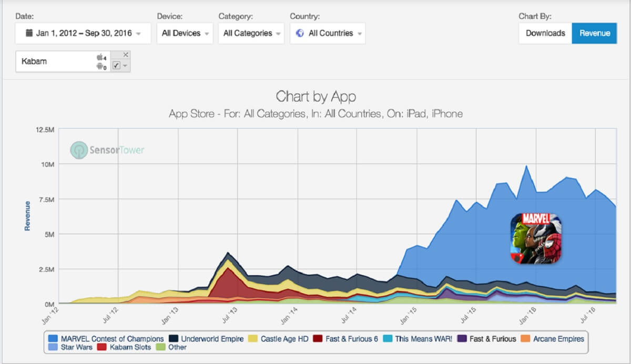631x364 pixels.
Task: Click the globe icon in Country selector
Action: coord(300,33)
